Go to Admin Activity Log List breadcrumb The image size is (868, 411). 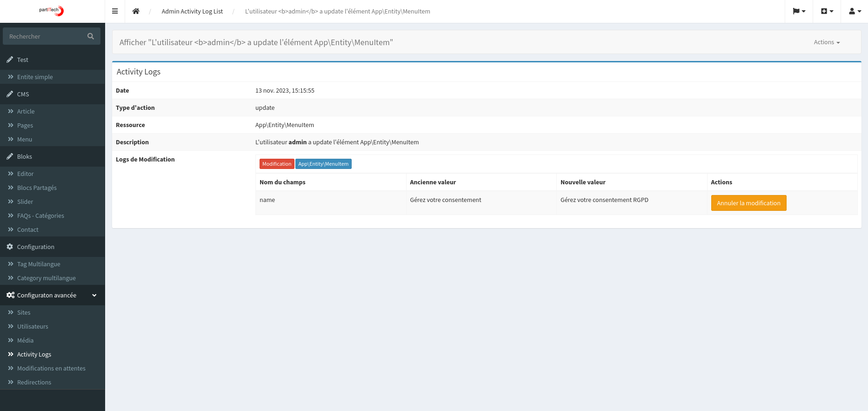click(x=192, y=11)
